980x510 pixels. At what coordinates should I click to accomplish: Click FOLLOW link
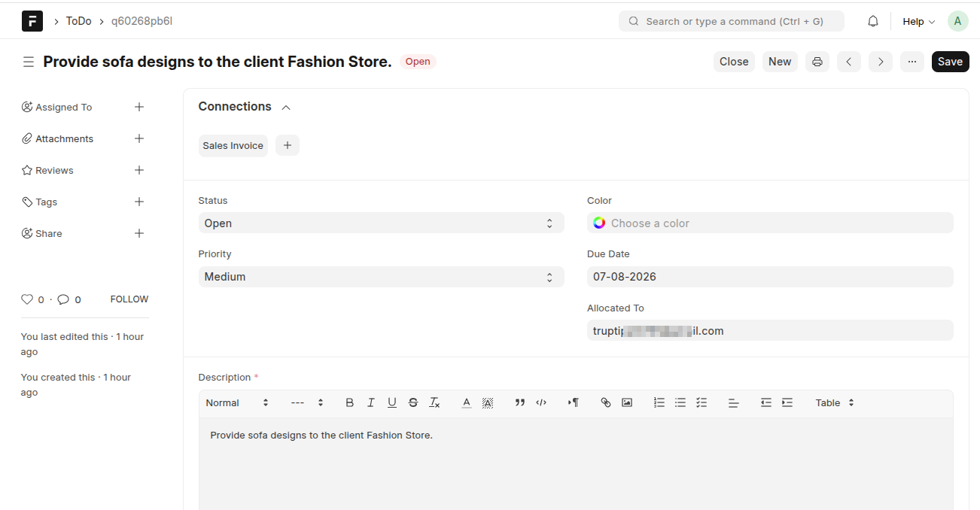click(x=129, y=299)
